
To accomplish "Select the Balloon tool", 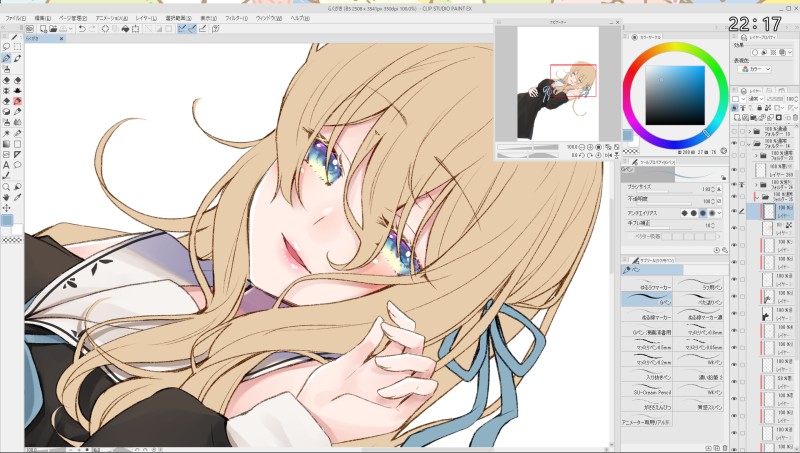I will [17, 165].
